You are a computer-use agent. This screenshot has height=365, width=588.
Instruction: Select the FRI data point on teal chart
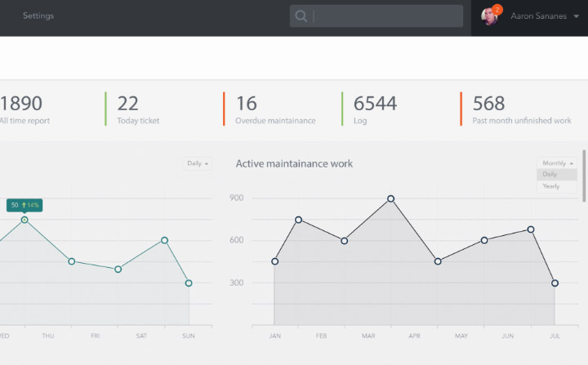coord(118,269)
